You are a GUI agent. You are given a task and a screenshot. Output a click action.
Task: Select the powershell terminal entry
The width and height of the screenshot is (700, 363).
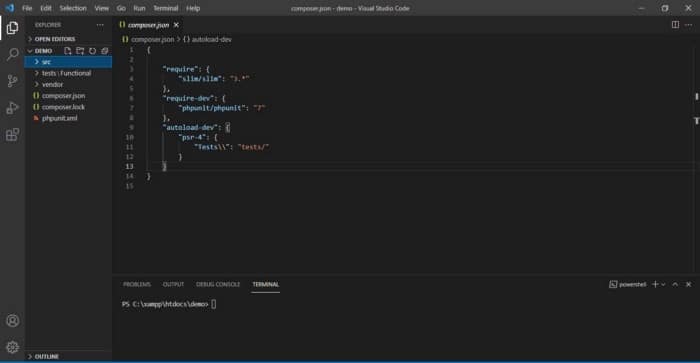pos(628,284)
